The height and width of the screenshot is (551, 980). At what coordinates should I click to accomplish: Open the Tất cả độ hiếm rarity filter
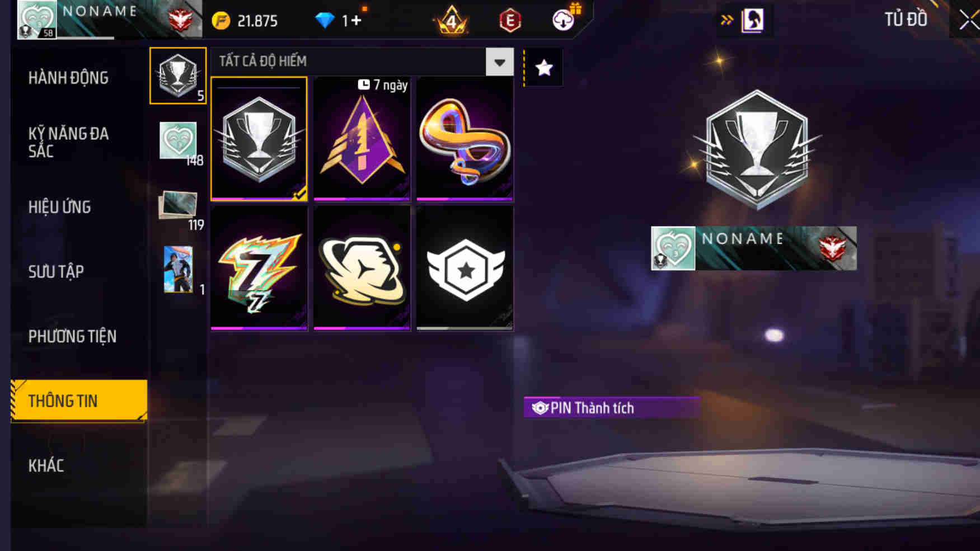pos(362,62)
